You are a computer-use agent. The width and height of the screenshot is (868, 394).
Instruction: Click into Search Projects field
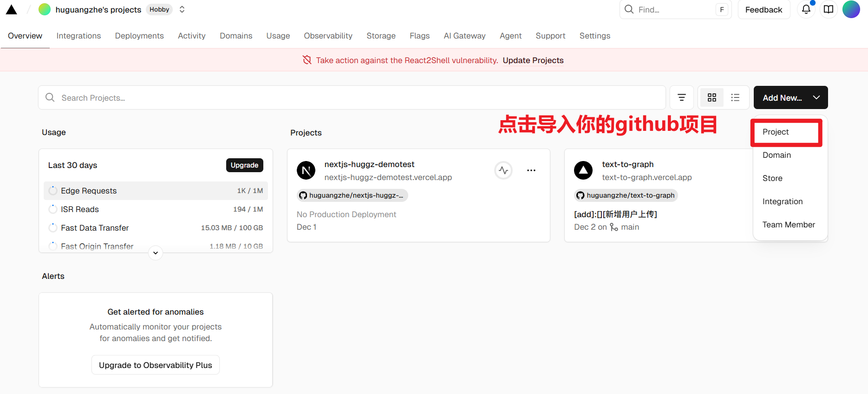(x=352, y=97)
